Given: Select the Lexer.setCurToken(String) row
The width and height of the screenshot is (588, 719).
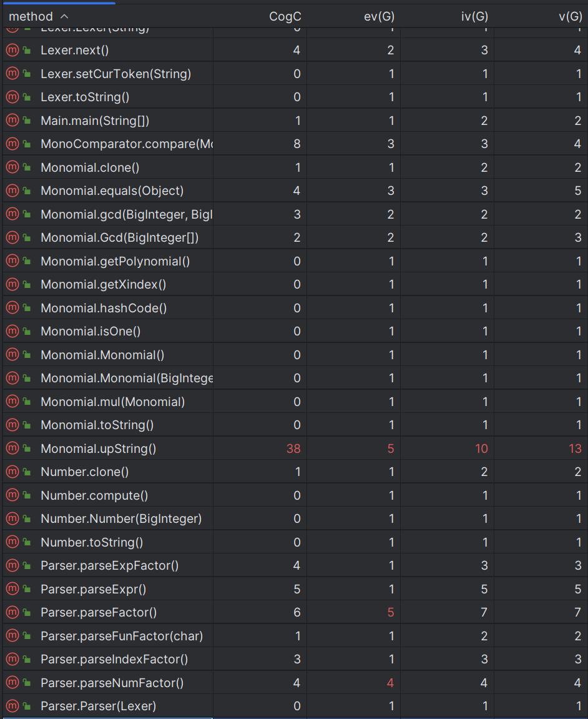Looking at the screenshot, I should click(x=294, y=73).
